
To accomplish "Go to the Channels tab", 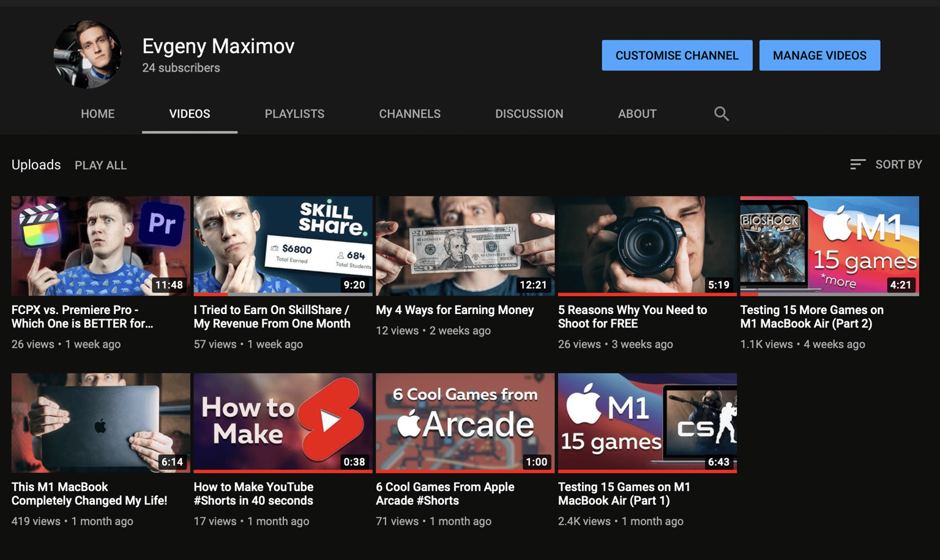I will 410,114.
